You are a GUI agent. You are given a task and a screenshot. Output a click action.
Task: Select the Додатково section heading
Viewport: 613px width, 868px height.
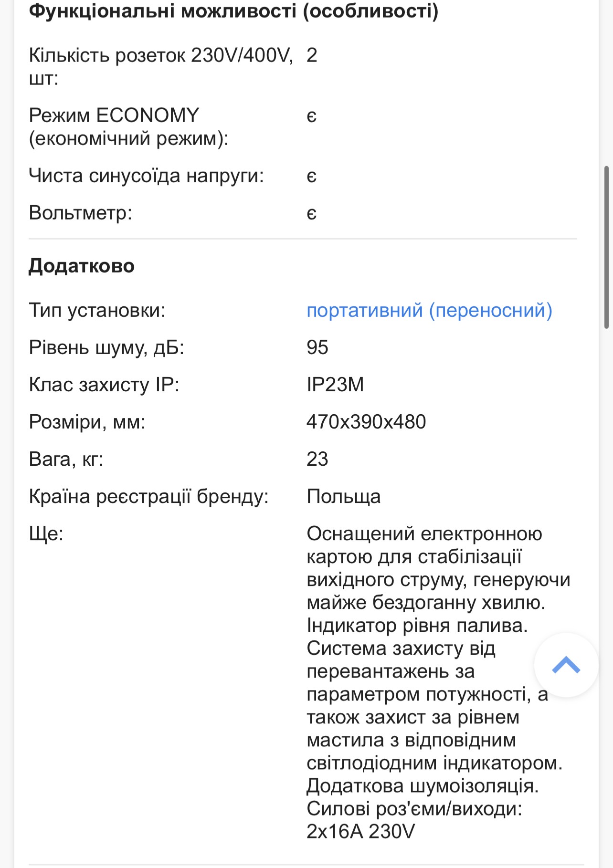coord(82,266)
